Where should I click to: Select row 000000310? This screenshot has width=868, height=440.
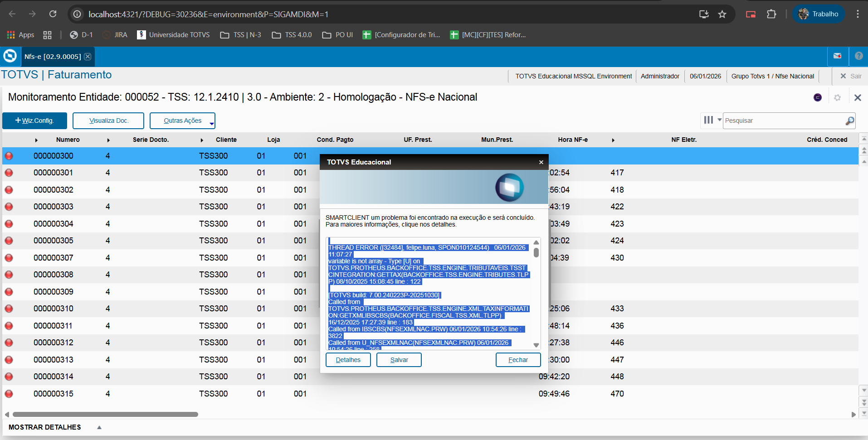point(430,309)
